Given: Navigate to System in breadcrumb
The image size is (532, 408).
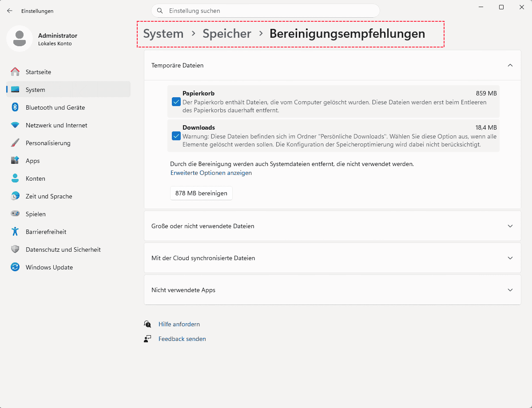Looking at the screenshot, I should click(x=163, y=34).
